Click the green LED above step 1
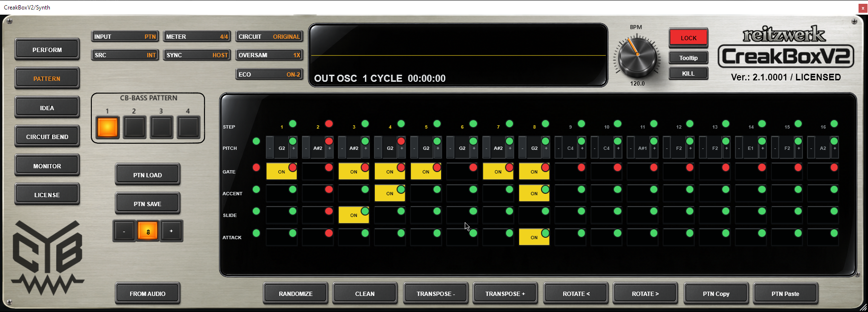Screen dimensions: 868x312 pos(292,124)
